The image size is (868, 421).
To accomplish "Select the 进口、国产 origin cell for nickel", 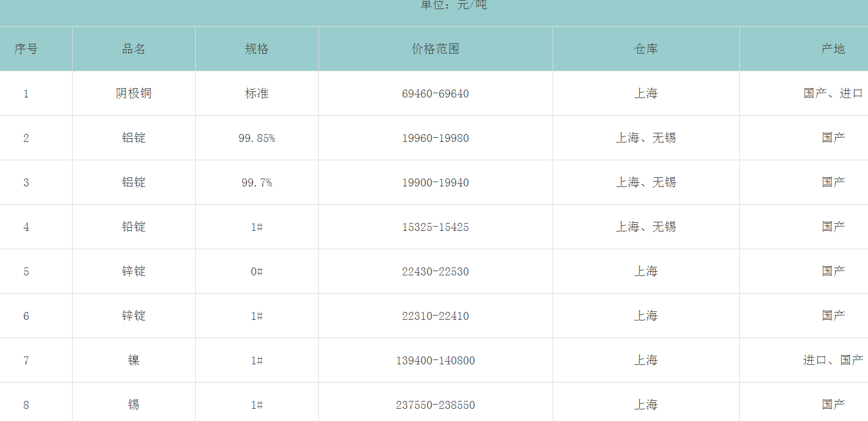I will coord(833,360).
